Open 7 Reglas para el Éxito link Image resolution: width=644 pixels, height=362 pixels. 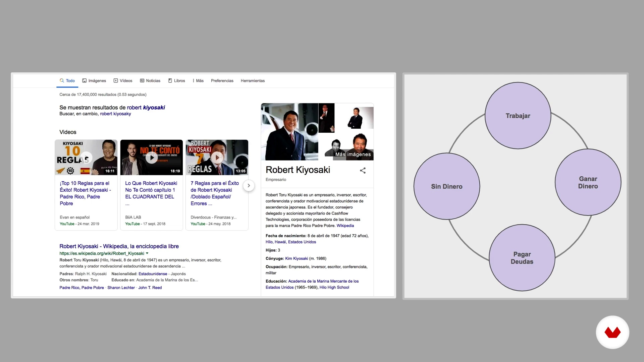pos(215,193)
